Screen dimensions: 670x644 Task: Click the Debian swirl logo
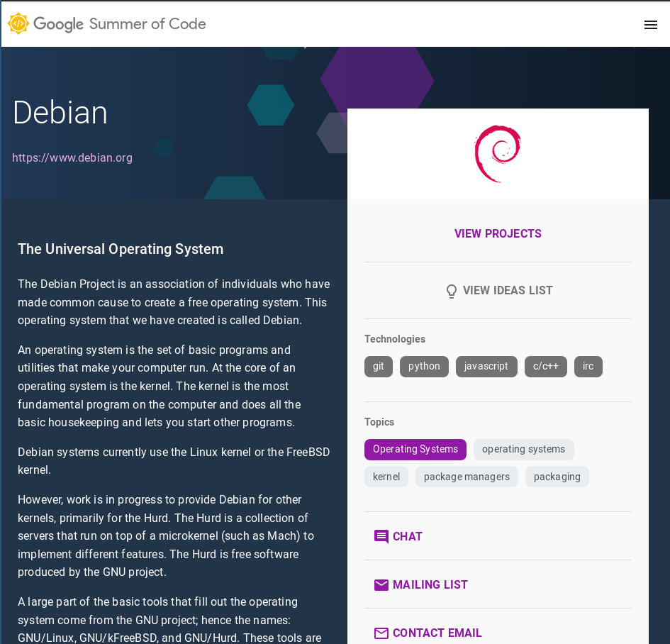pyautogui.click(x=498, y=154)
